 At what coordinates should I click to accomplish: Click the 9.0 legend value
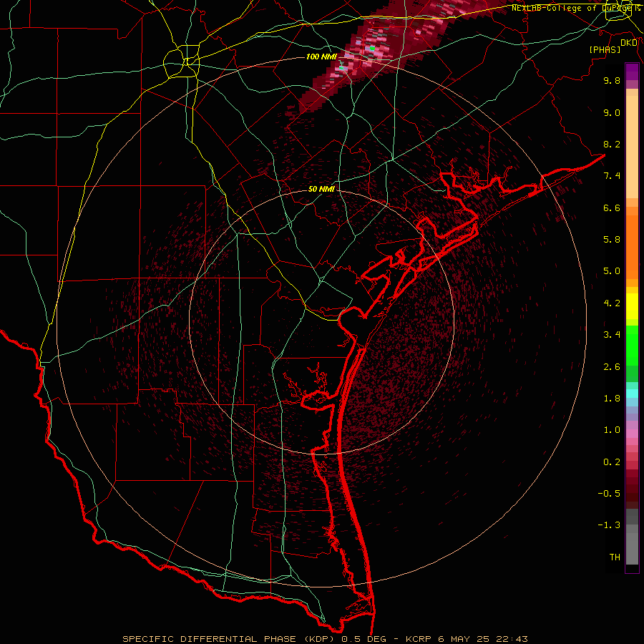pos(612,112)
